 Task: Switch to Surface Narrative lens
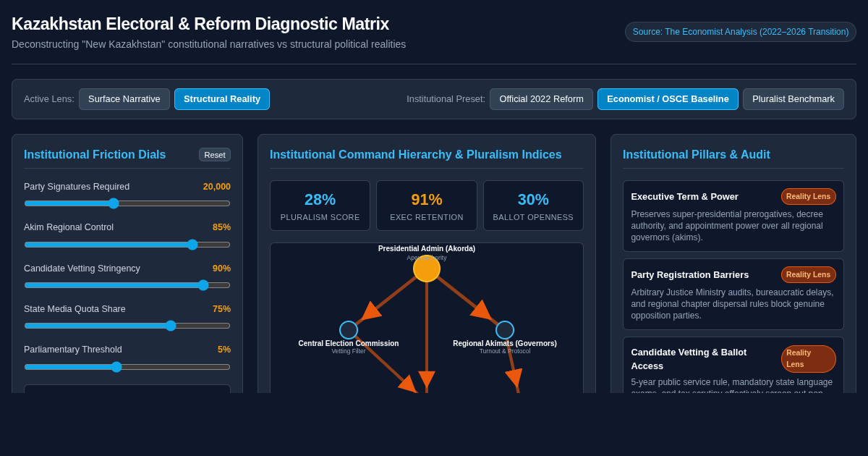pyautogui.click(x=124, y=99)
